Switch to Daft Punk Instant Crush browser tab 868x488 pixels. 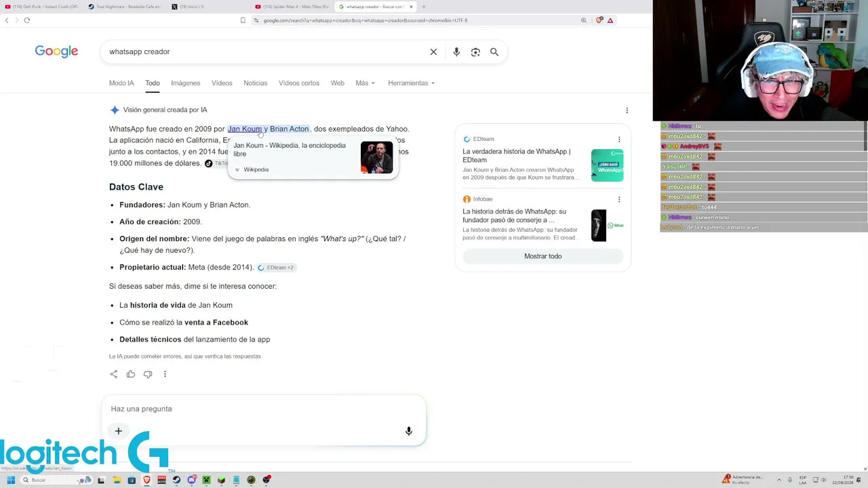[x=42, y=7]
